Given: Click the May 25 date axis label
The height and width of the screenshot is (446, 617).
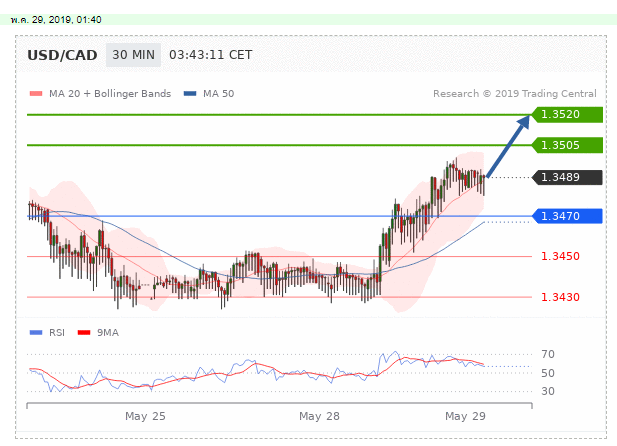Looking at the screenshot, I should coord(145,416).
